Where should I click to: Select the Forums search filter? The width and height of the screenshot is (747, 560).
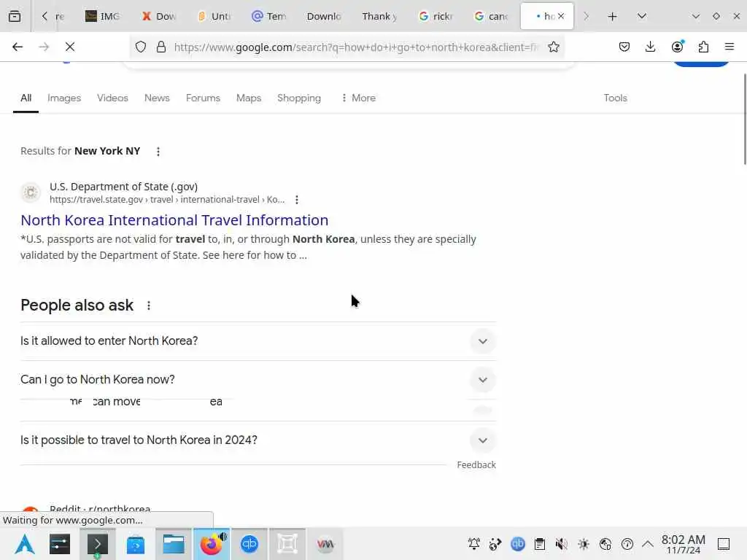(203, 98)
